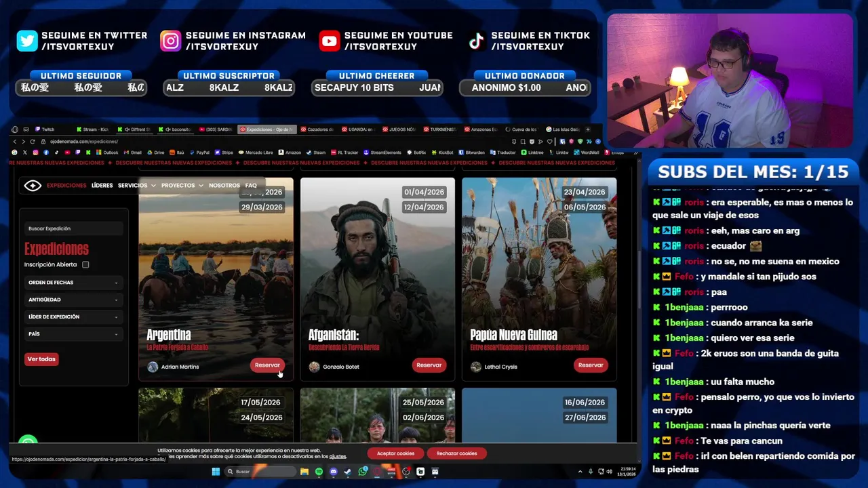868x488 pixels.
Task: Click the play icon in browser toolbar
Action: [540, 142]
